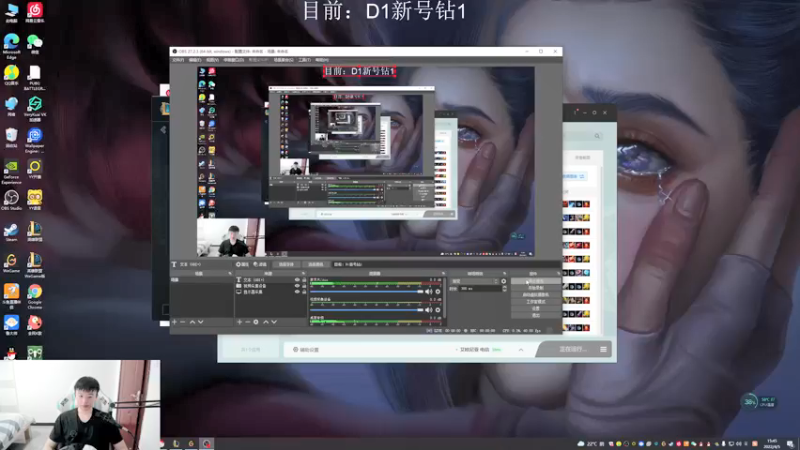Viewport: 800px width, 450px height.
Task: Open hamburger menu in bottom background window
Action: point(604,349)
